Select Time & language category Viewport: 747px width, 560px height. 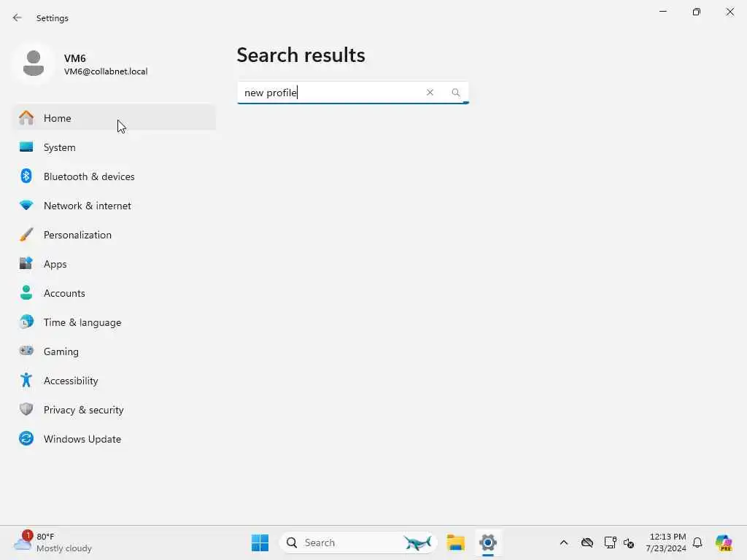pyautogui.click(x=115, y=322)
